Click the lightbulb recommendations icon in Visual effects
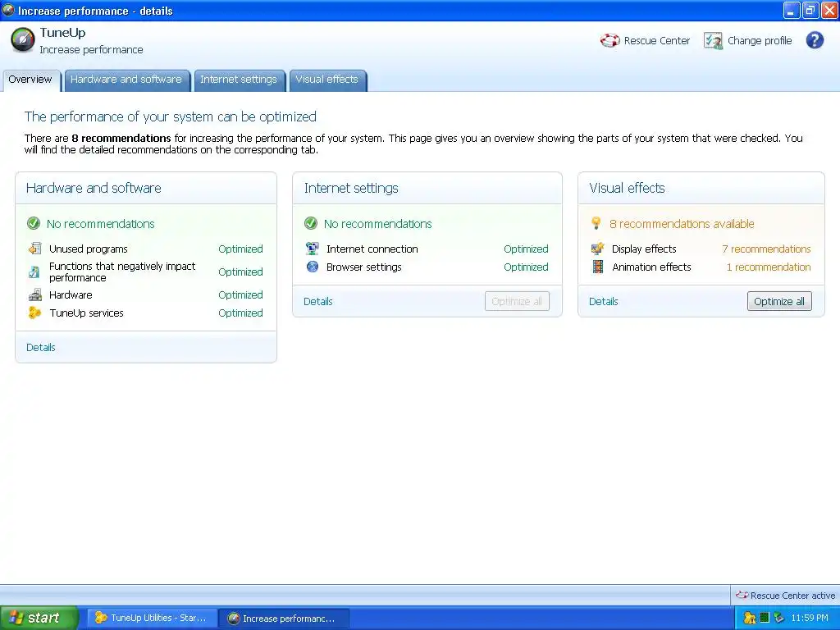840x630 pixels. pyautogui.click(x=596, y=223)
